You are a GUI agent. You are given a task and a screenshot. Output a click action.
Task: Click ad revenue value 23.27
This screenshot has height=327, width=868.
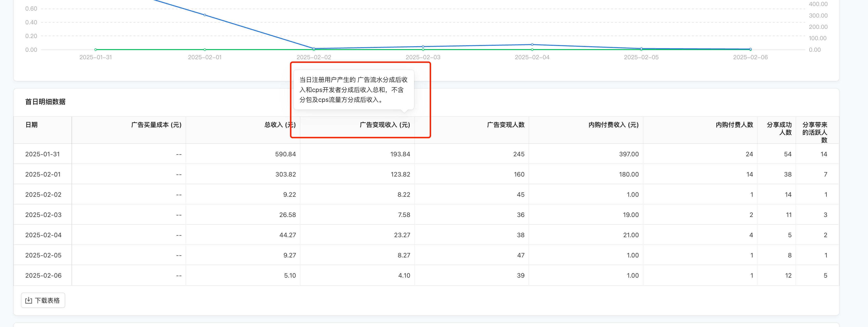(x=402, y=235)
